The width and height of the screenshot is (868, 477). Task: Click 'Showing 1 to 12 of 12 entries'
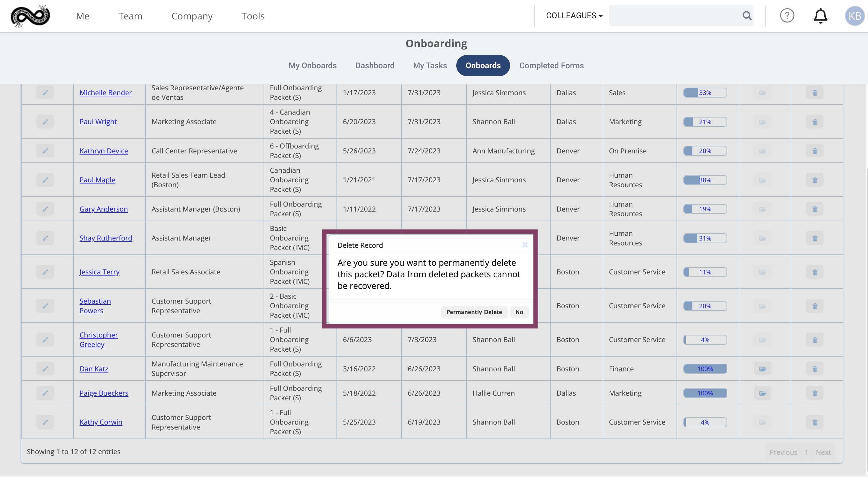73,451
